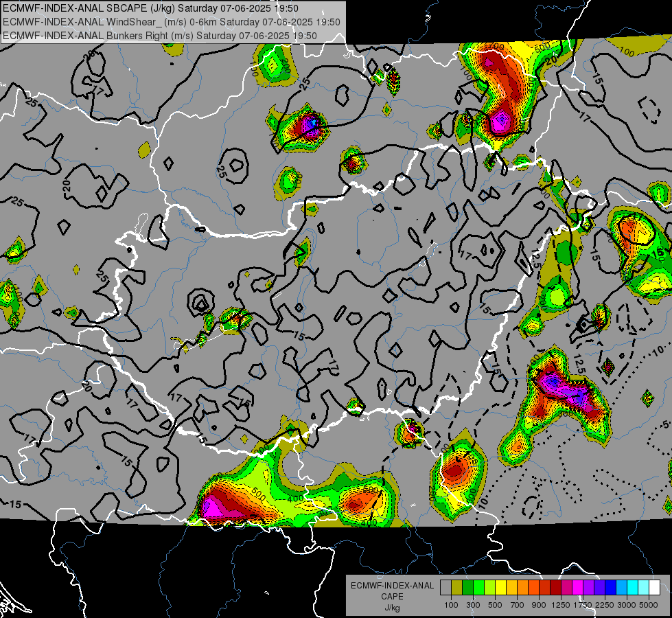Click the 1250 value on legend scale

[561, 605]
